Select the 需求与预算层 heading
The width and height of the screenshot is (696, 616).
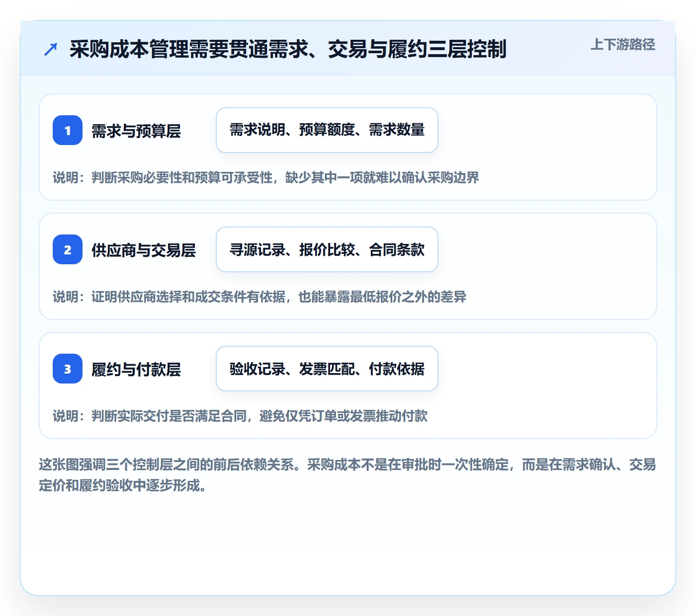[x=136, y=131]
